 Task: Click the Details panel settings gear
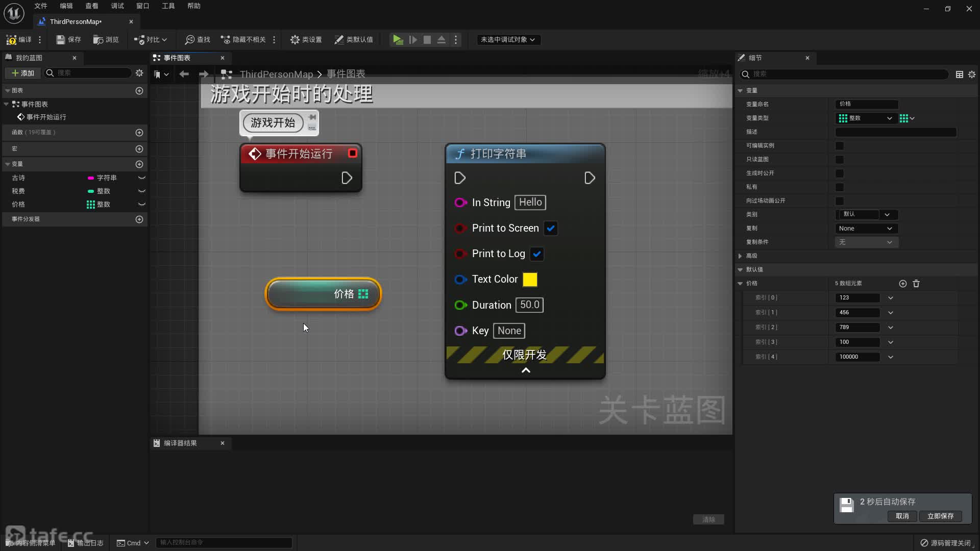coord(972,74)
